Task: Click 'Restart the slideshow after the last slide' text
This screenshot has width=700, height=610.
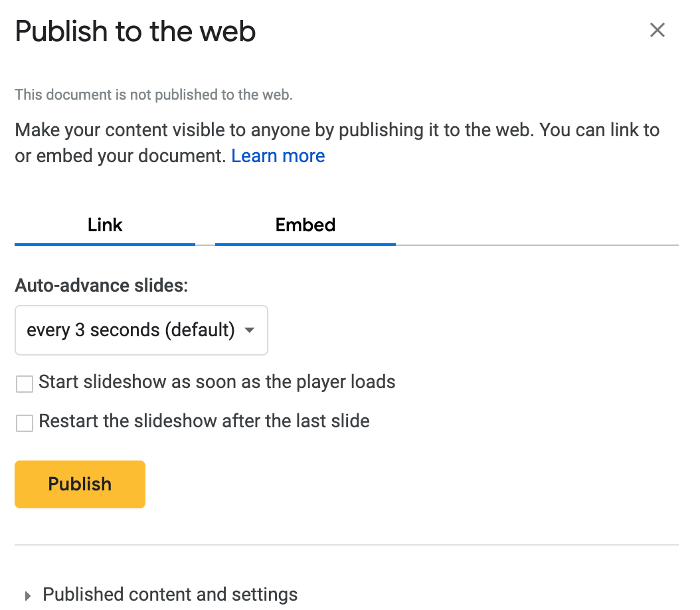Action: pos(204,421)
